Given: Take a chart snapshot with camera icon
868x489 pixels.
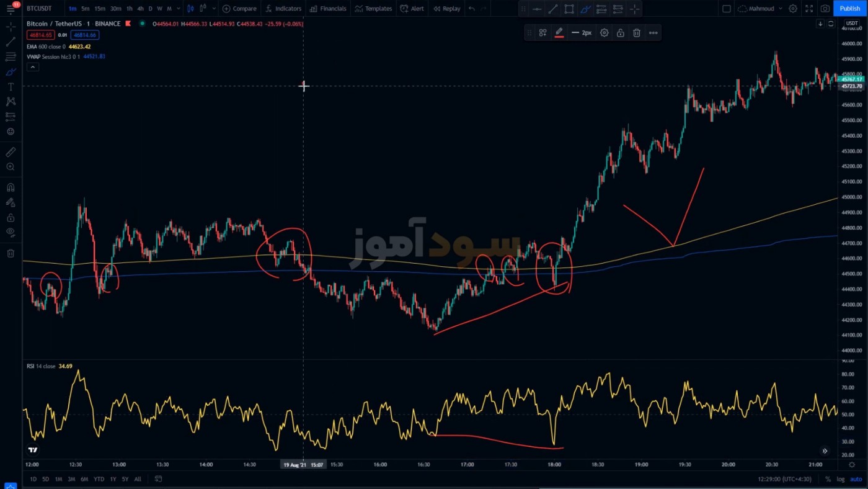Looking at the screenshot, I should pyautogui.click(x=825, y=9).
